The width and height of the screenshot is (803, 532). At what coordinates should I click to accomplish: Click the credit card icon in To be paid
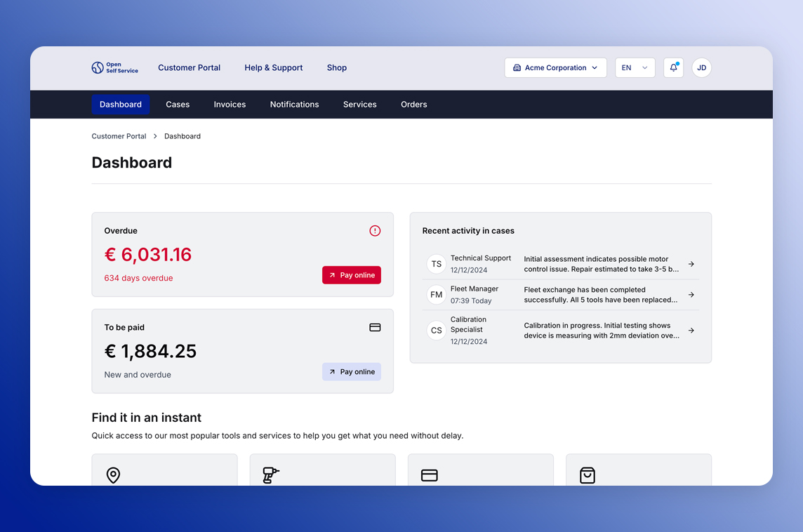375,328
